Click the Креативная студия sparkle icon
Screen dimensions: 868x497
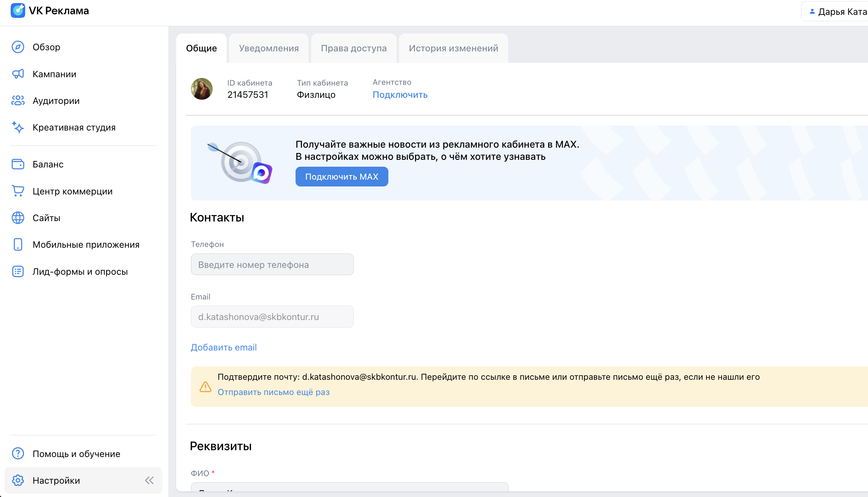click(18, 127)
